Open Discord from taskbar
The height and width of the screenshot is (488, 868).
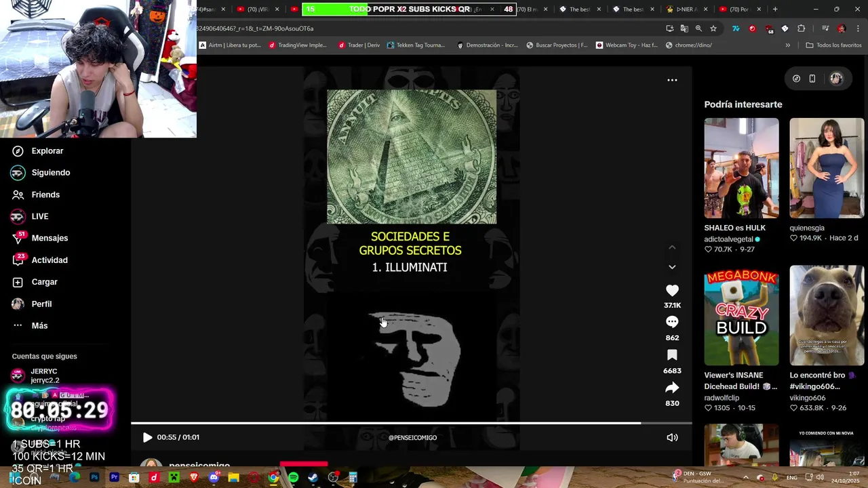point(214,478)
